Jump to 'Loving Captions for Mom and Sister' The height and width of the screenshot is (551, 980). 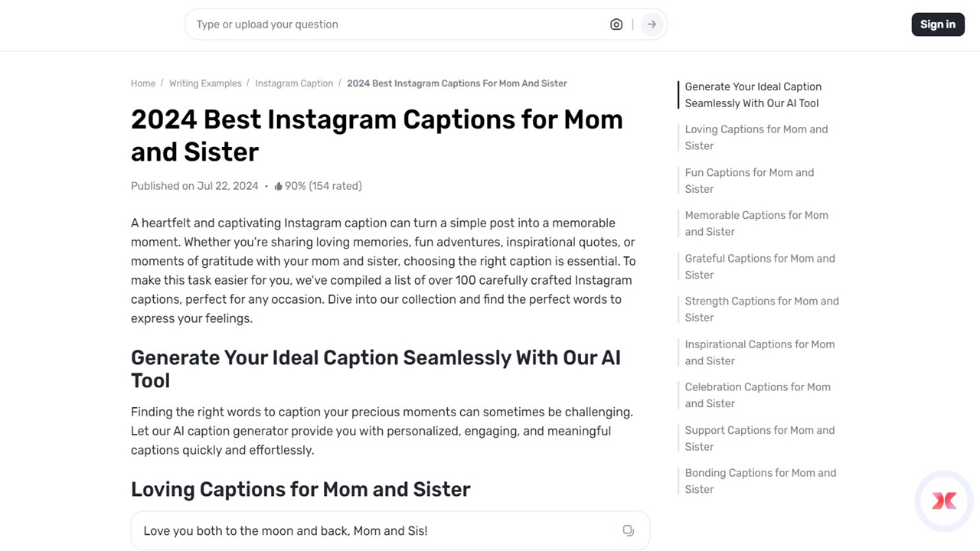tap(756, 137)
